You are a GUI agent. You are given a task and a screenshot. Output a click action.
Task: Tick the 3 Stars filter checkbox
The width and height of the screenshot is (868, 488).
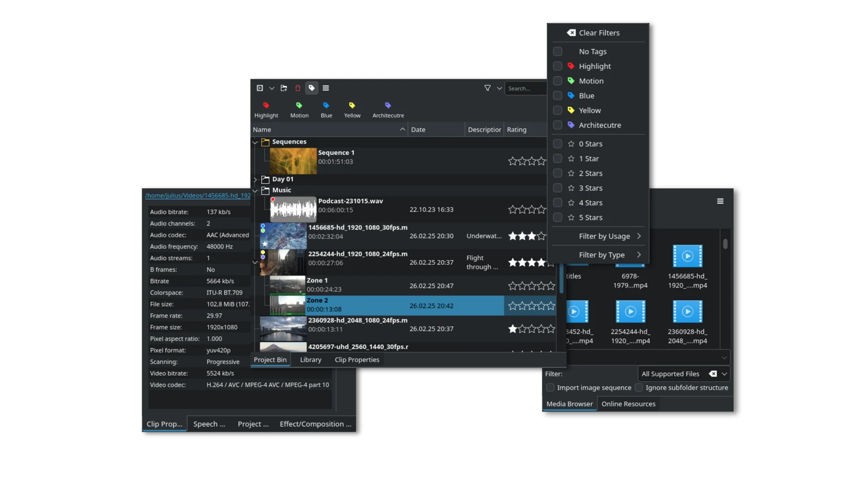pyautogui.click(x=557, y=188)
